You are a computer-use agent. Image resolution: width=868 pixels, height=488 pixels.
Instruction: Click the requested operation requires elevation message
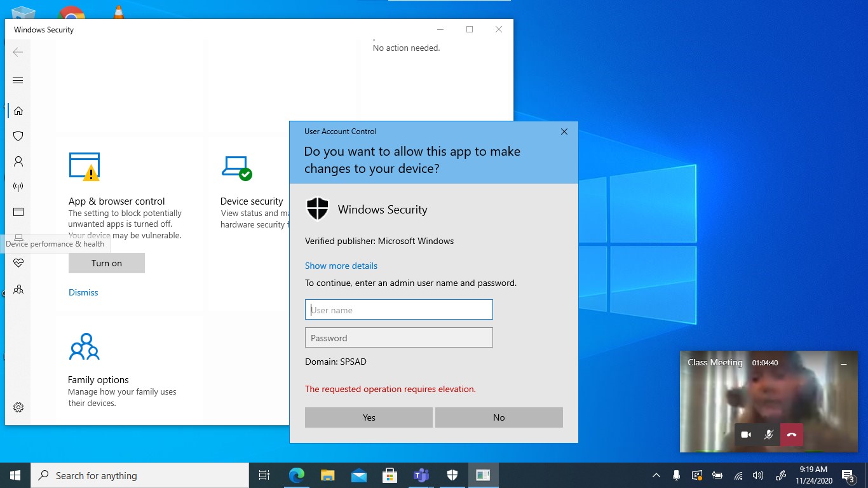[390, 389]
